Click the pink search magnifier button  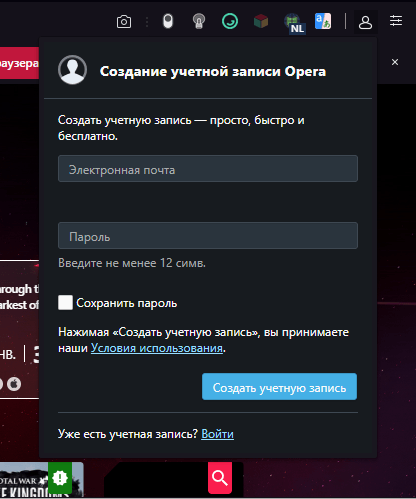[220, 478]
